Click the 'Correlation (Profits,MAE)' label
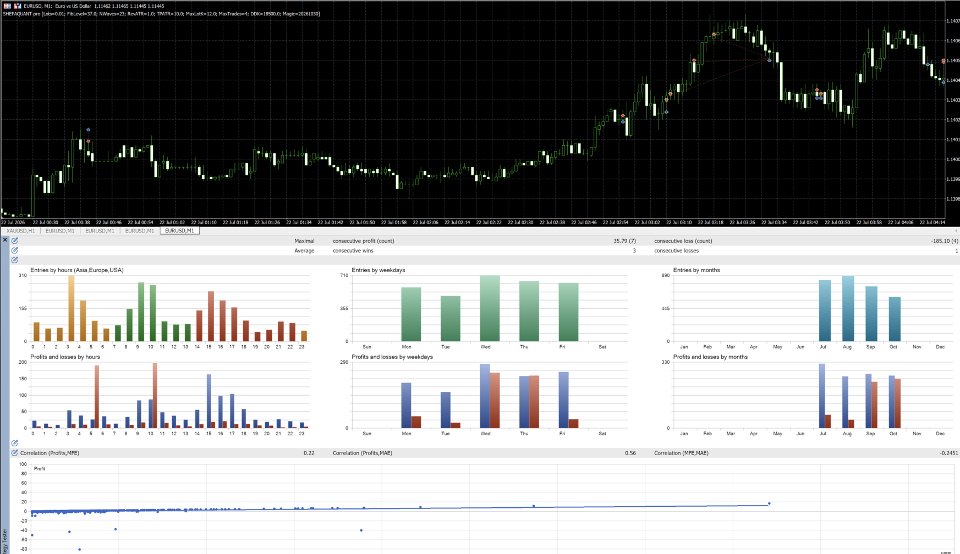Viewport: 960px width, 554px height. tap(362, 453)
